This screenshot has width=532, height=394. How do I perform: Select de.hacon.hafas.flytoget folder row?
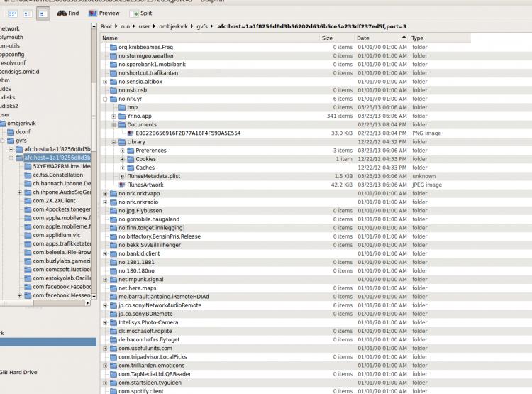point(285,339)
